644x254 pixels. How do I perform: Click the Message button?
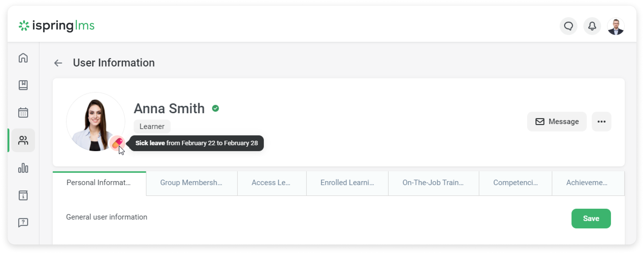[557, 121]
